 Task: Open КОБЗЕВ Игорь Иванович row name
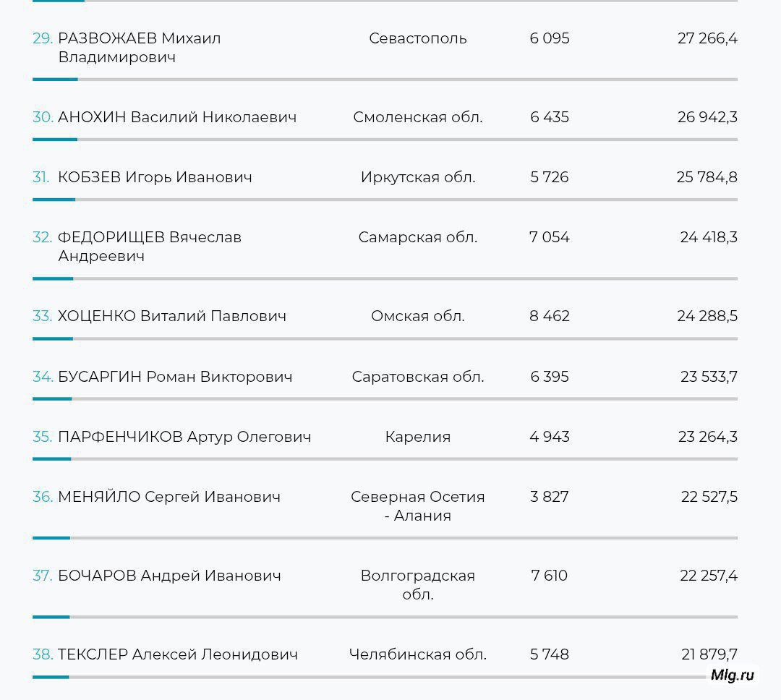[x=155, y=177]
